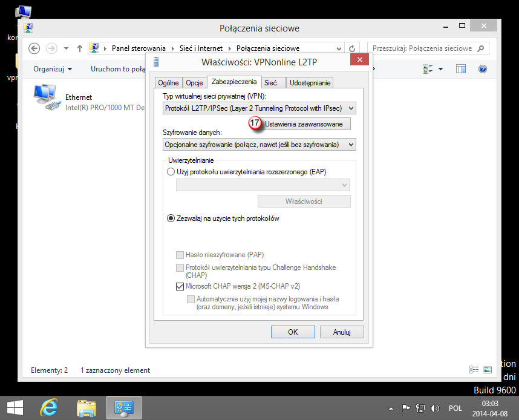Switch to the Opcje tab
Screen dimensions: 519x420
[194, 83]
